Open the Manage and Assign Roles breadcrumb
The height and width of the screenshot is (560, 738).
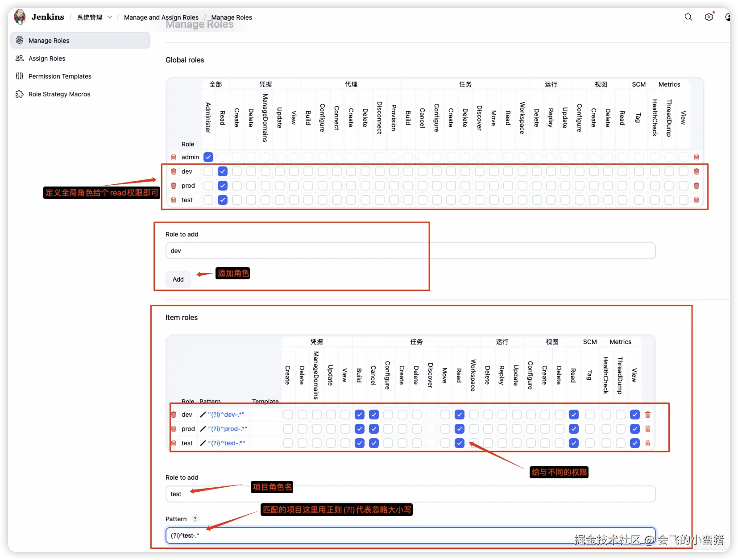click(161, 17)
